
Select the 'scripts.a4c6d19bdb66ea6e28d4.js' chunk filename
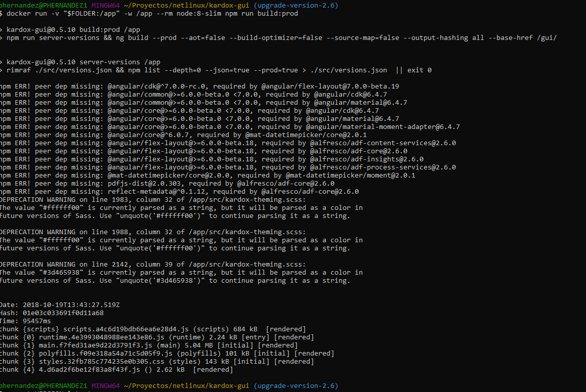(x=126, y=329)
